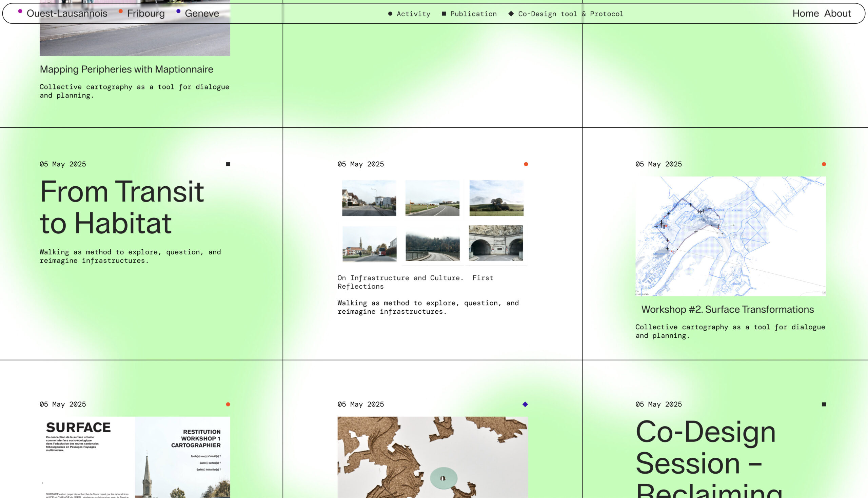Screen dimensions: 868x498
Task: Click the purple dot beside Ouest-Lausannois
Action: point(20,11)
